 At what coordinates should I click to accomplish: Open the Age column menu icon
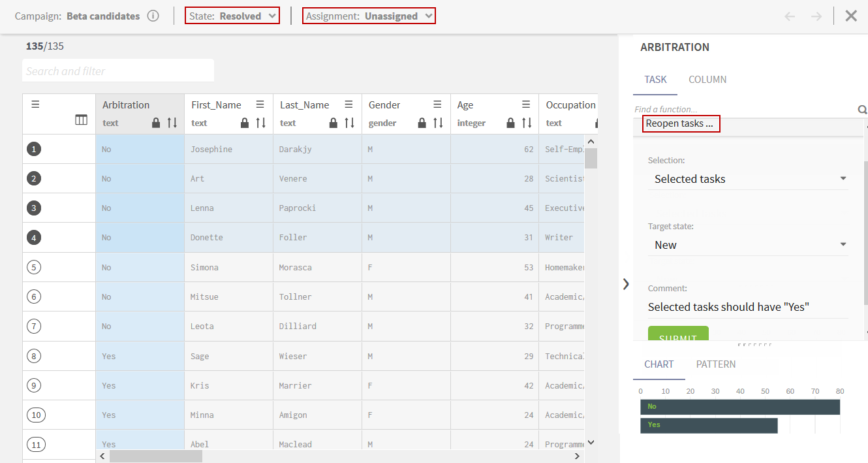tap(526, 104)
